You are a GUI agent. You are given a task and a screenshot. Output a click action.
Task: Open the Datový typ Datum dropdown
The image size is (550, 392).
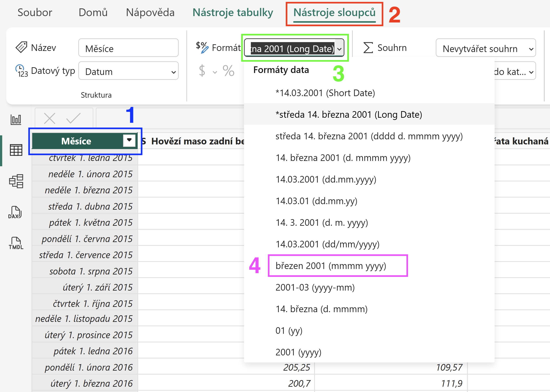coord(128,71)
